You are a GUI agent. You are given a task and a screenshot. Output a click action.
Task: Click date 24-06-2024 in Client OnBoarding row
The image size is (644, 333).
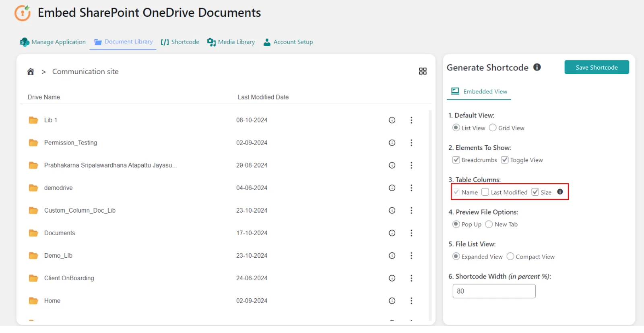click(252, 278)
